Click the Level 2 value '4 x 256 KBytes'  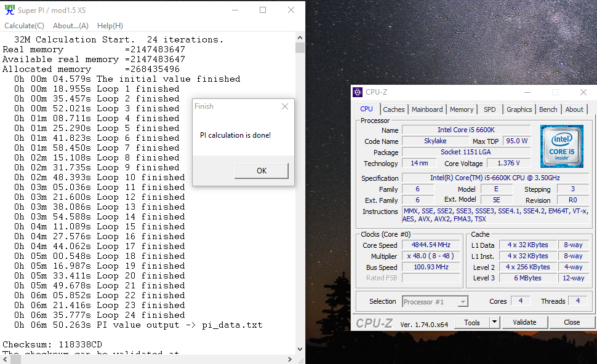(x=527, y=267)
